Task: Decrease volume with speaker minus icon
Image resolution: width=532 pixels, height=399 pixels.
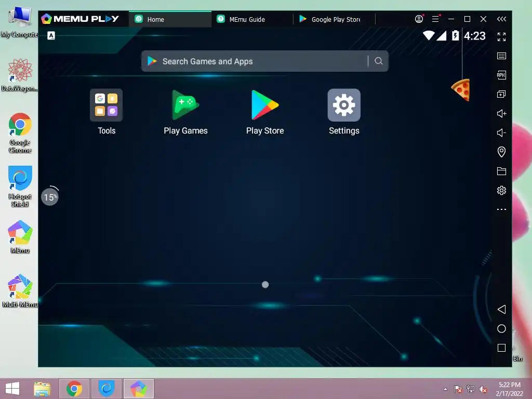Action: click(501, 132)
